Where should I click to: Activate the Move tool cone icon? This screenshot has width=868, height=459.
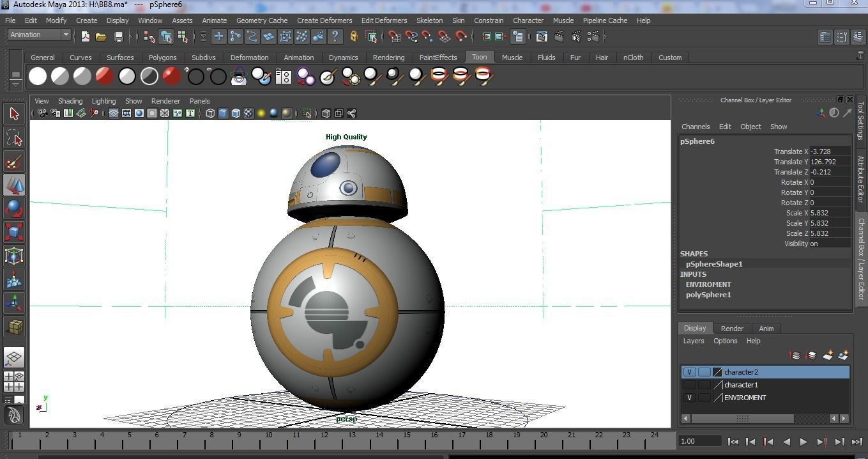(x=14, y=185)
